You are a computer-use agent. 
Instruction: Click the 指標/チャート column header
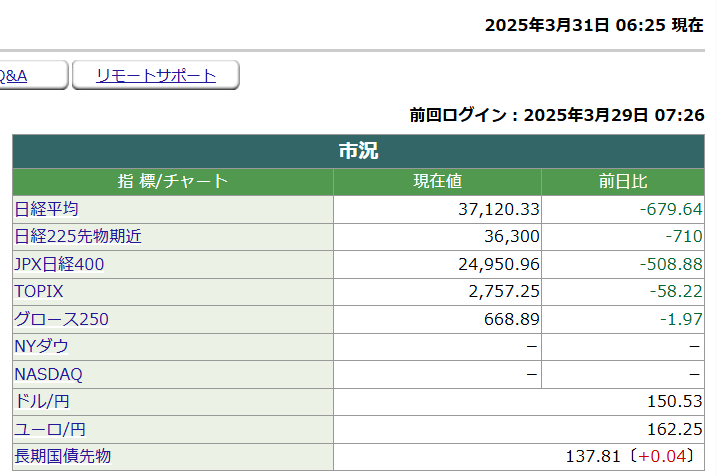(173, 182)
